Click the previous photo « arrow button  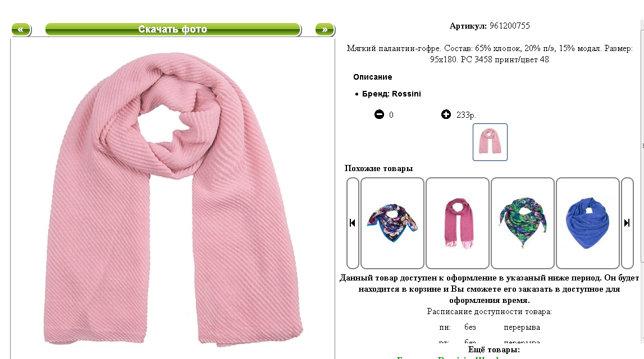tap(21, 30)
